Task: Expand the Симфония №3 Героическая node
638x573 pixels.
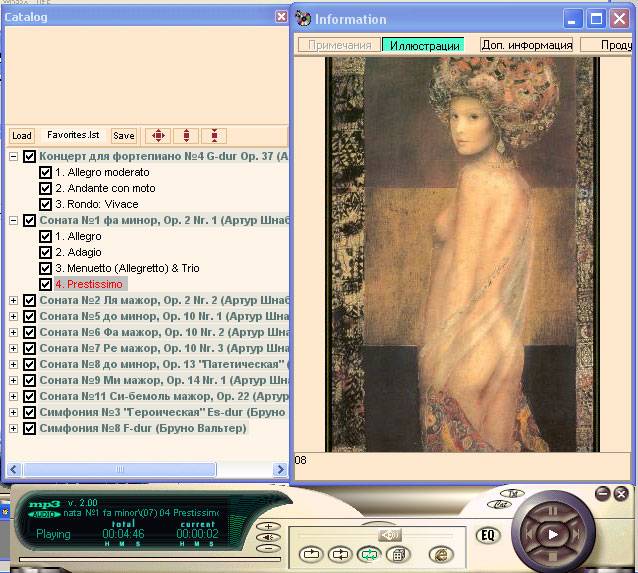Action: pos(14,413)
